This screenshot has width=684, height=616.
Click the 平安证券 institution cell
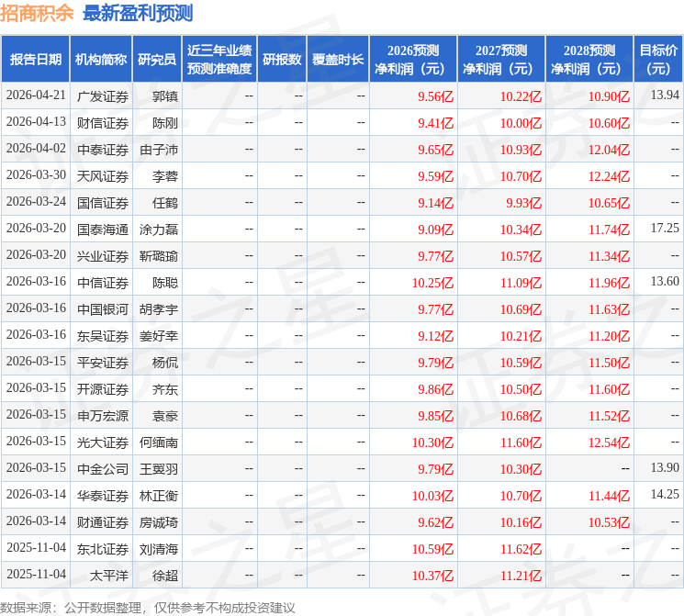(x=103, y=363)
